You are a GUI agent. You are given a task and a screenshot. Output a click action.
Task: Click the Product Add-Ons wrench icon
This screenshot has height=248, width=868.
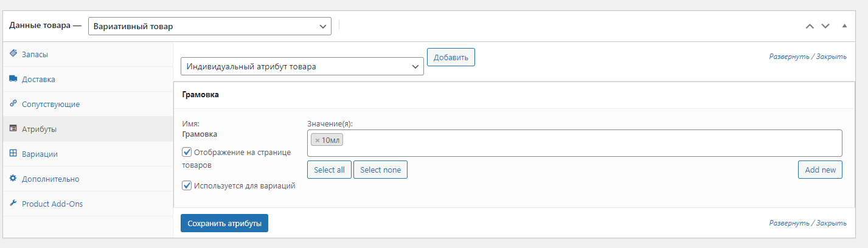click(13, 204)
